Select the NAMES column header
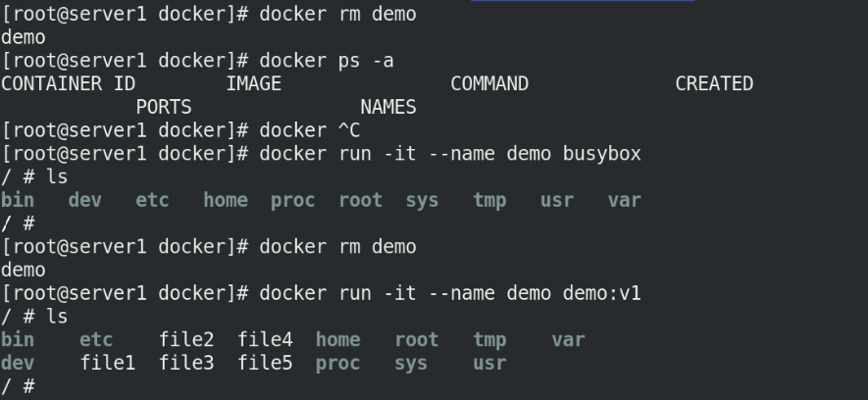This screenshot has width=868, height=400. (388, 107)
